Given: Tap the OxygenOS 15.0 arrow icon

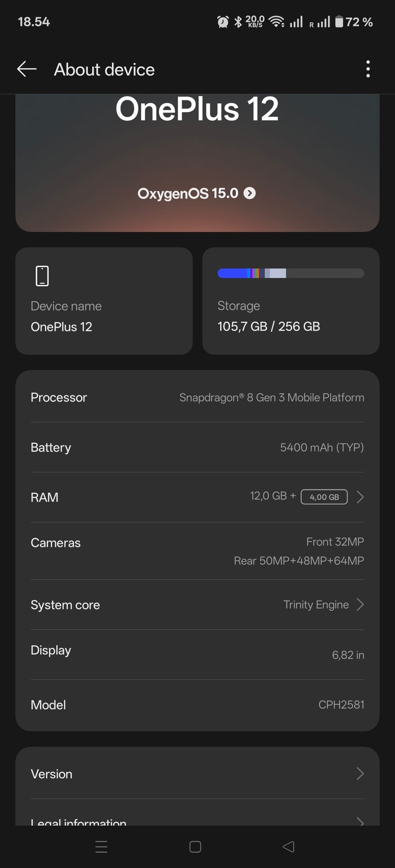Looking at the screenshot, I should 249,193.
